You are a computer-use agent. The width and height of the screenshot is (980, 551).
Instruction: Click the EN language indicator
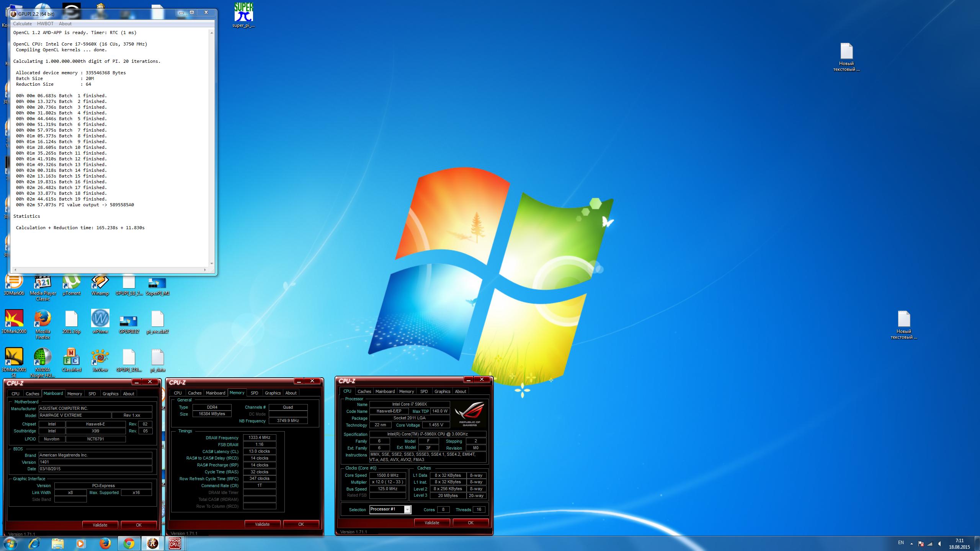900,543
